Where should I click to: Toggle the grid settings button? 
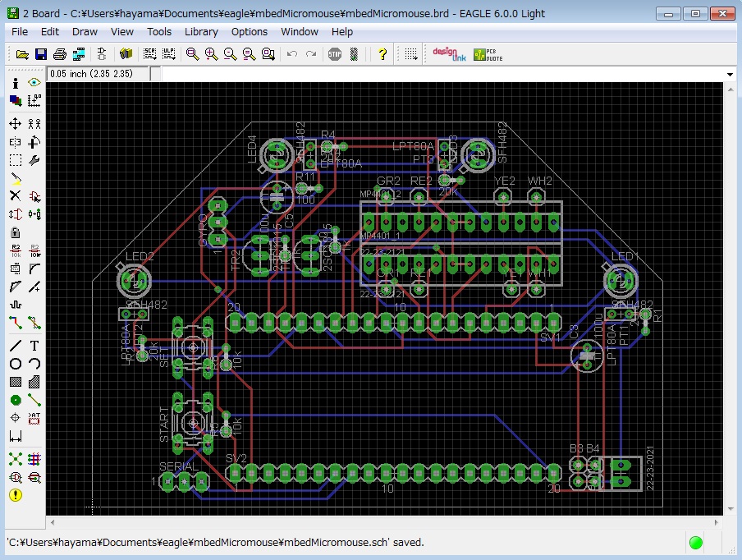click(410, 54)
